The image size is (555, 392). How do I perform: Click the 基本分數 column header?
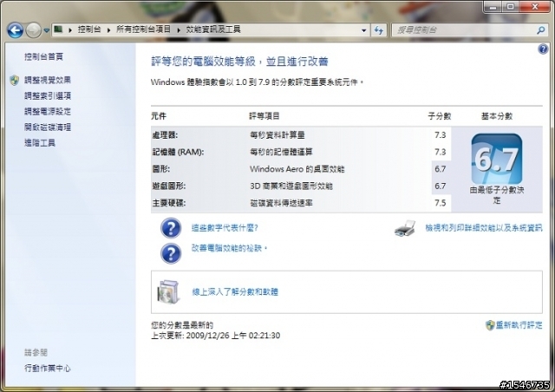pyautogui.click(x=497, y=116)
